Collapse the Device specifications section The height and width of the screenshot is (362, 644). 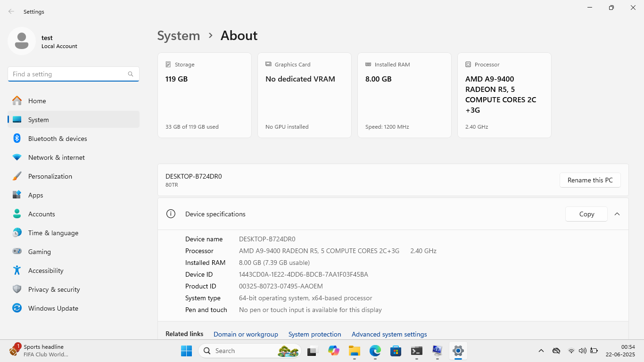click(617, 214)
